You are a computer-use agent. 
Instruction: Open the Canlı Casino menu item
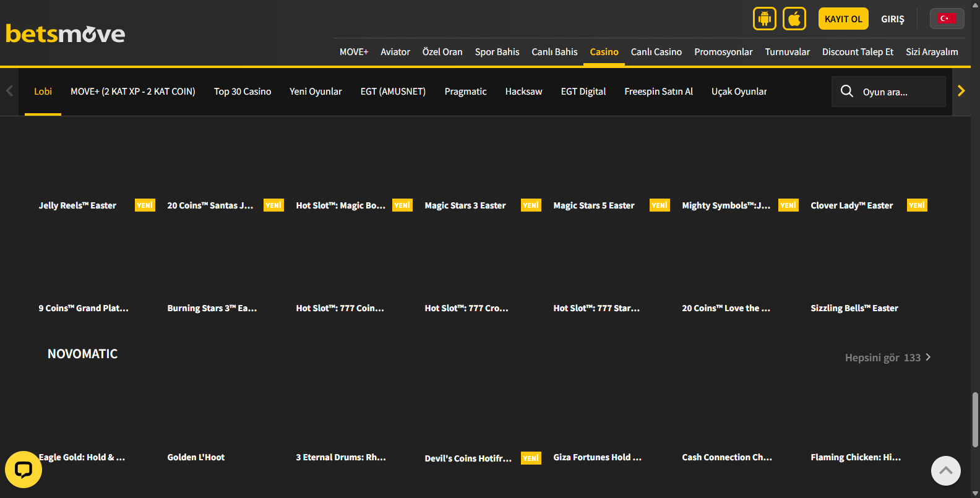[x=656, y=52]
